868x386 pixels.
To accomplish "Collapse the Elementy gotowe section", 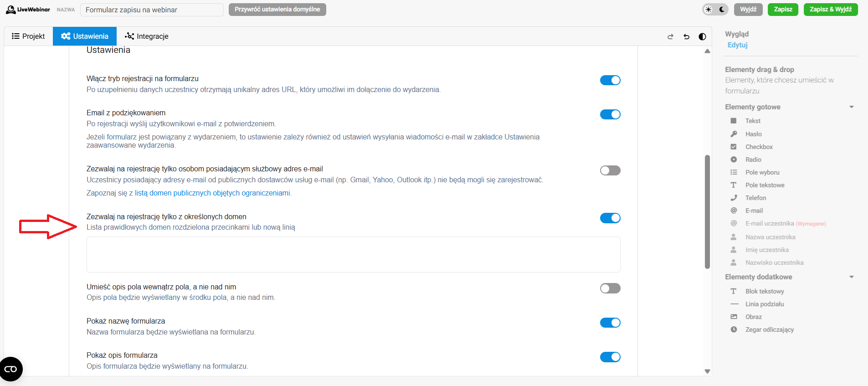I will click(x=851, y=107).
